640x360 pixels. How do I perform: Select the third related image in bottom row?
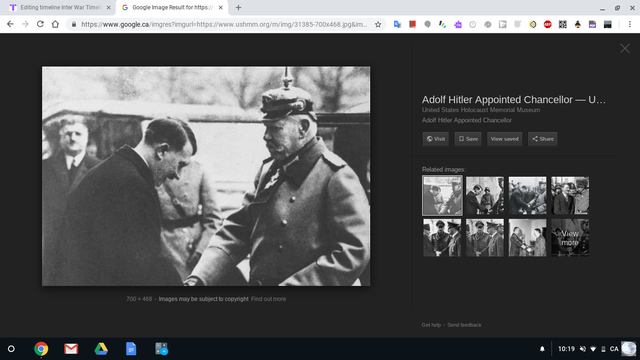[x=527, y=238]
